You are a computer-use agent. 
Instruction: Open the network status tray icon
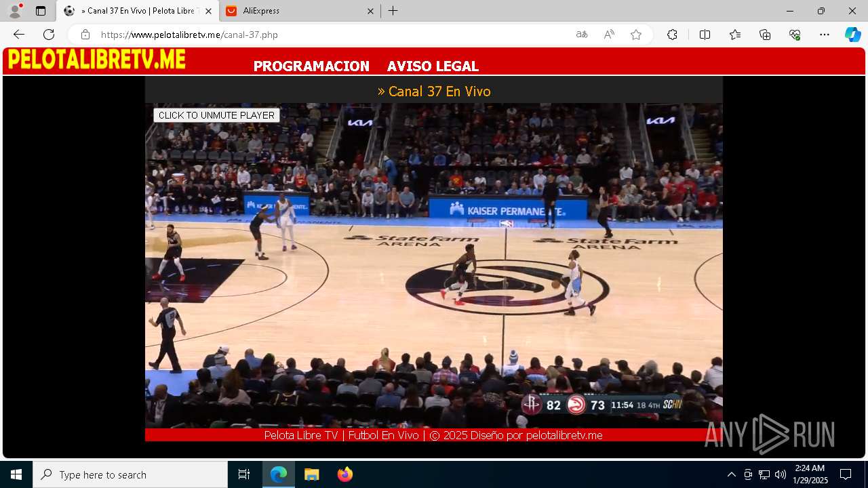pyautogui.click(x=764, y=474)
